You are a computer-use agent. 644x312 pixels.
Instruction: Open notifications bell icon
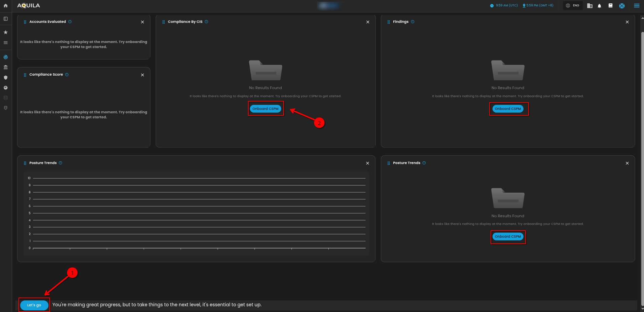click(x=599, y=6)
